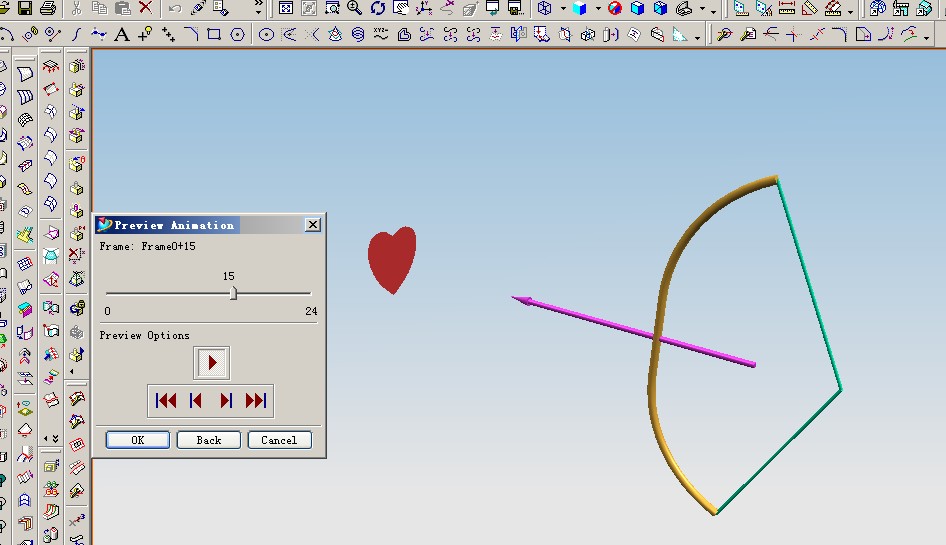Select the Zoom magnifier tool
Image resolution: width=946 pixels, height=545 pixels.
coord(354,8)
